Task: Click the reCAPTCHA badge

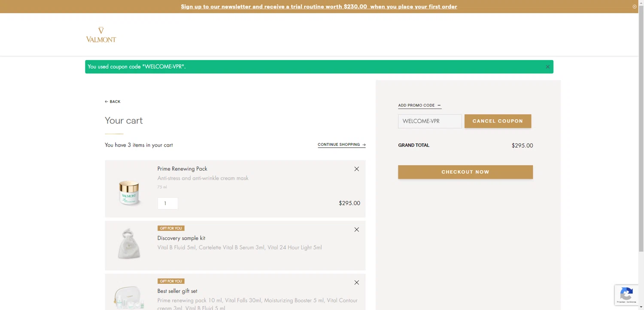Action: 626,295
